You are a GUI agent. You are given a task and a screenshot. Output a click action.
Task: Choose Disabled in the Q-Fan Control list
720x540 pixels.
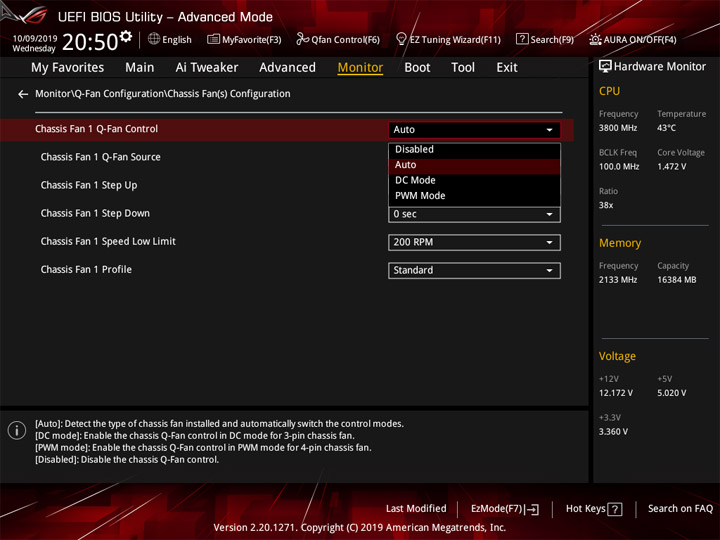[x=474, y=149]
